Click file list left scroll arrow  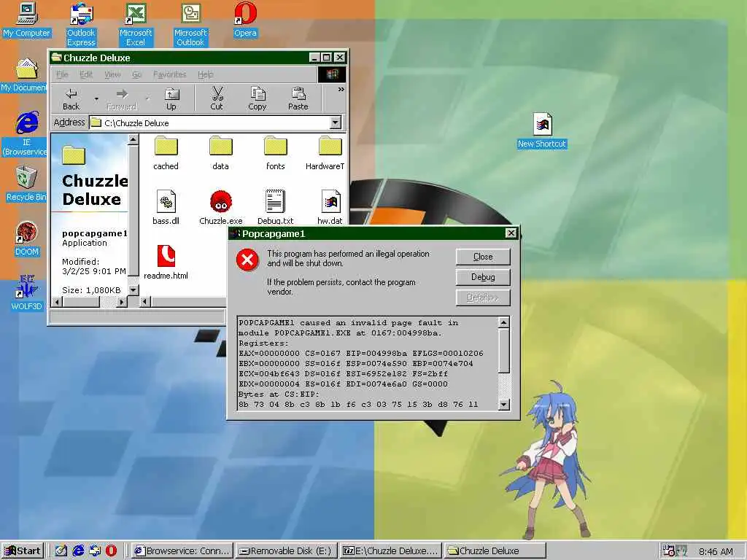pyautogui.click(x=145, y=301)
